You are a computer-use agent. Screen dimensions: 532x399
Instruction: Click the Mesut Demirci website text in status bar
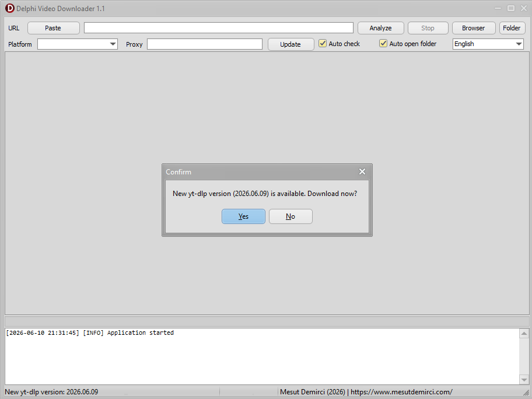pyautogui.click(x=366, y=392)
